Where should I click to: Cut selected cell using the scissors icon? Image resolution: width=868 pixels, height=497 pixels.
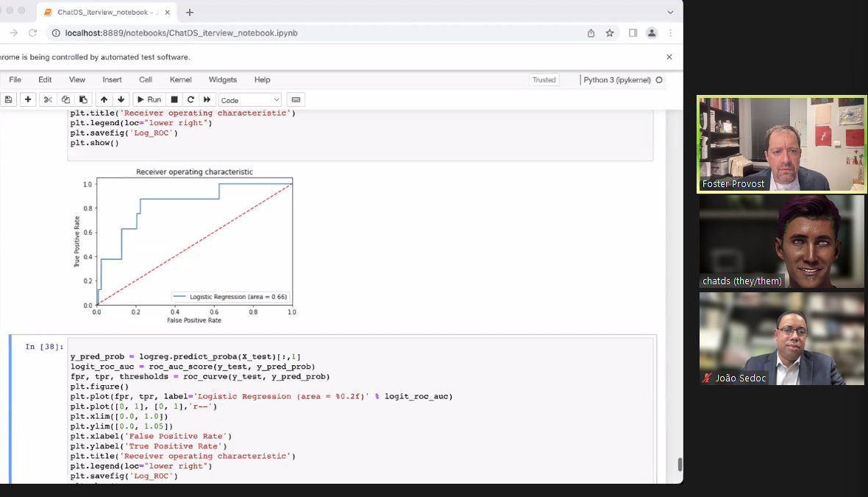(x=48, y=99)
